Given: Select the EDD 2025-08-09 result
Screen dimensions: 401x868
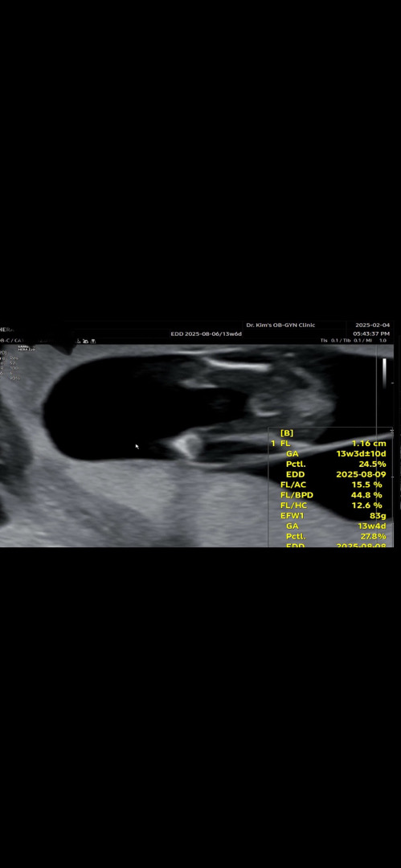Looking at the screenshot, I should point(336,474).
